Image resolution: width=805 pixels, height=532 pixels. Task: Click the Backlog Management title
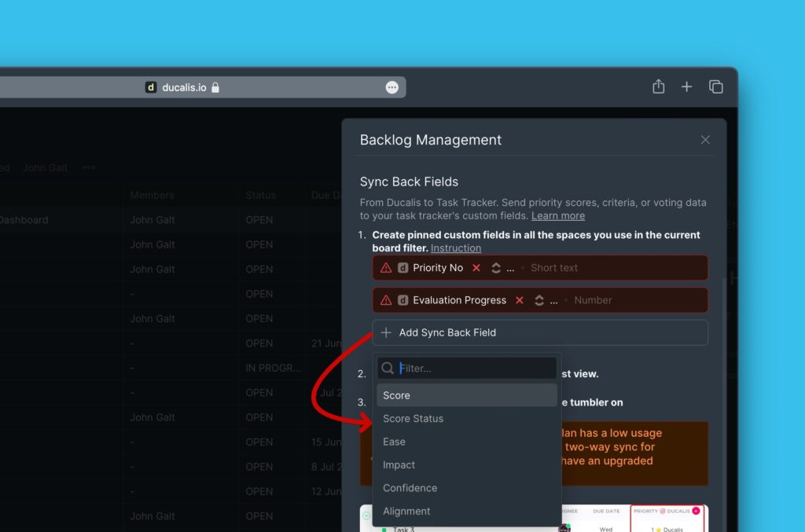[431, 140]
